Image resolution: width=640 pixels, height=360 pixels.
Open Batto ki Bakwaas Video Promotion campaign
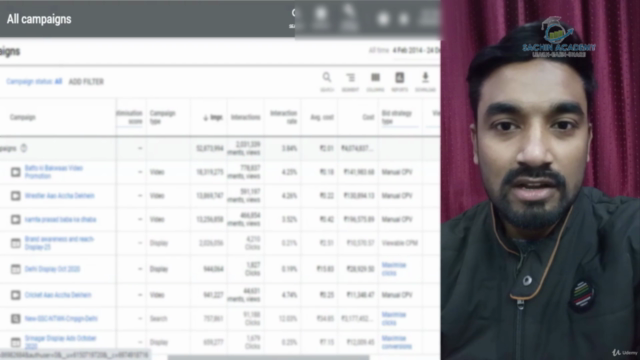pos(53,172)
